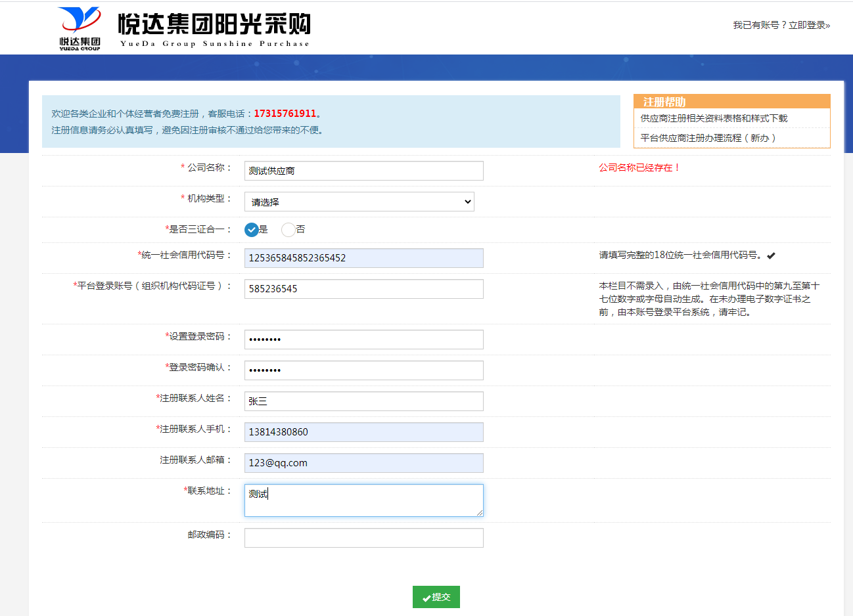Click the 注册联系人姓名 field

click(x=363, y=401)
